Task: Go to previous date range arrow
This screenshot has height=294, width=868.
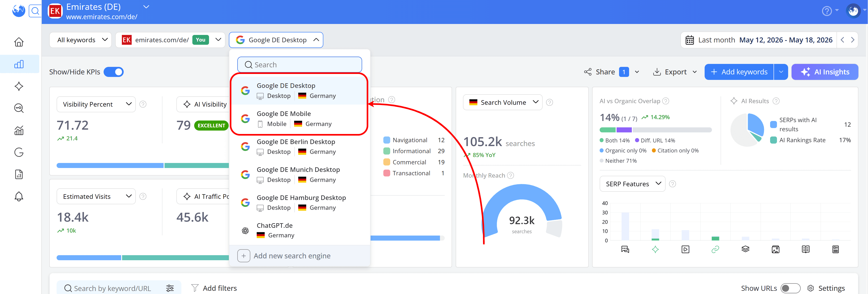Action: [842, 40]
